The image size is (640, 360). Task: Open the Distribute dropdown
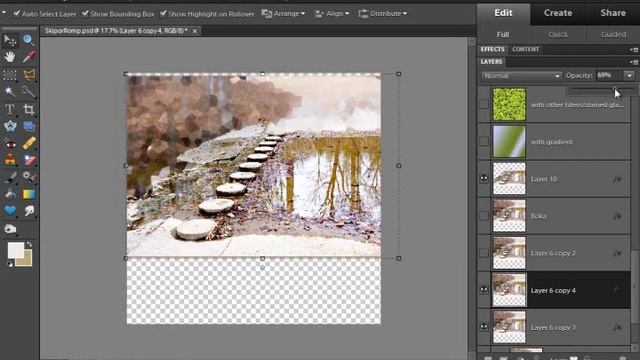[x=382, y=13]
